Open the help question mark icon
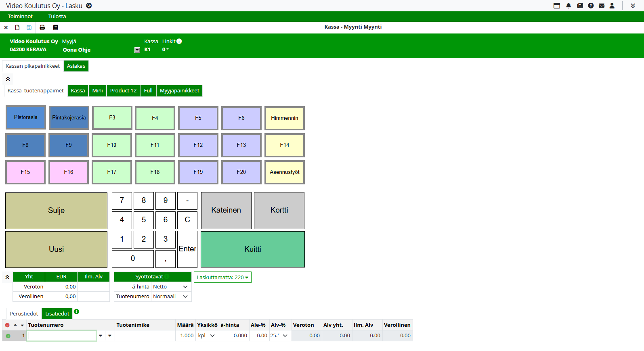644x351 pixels. pos(591,6)
